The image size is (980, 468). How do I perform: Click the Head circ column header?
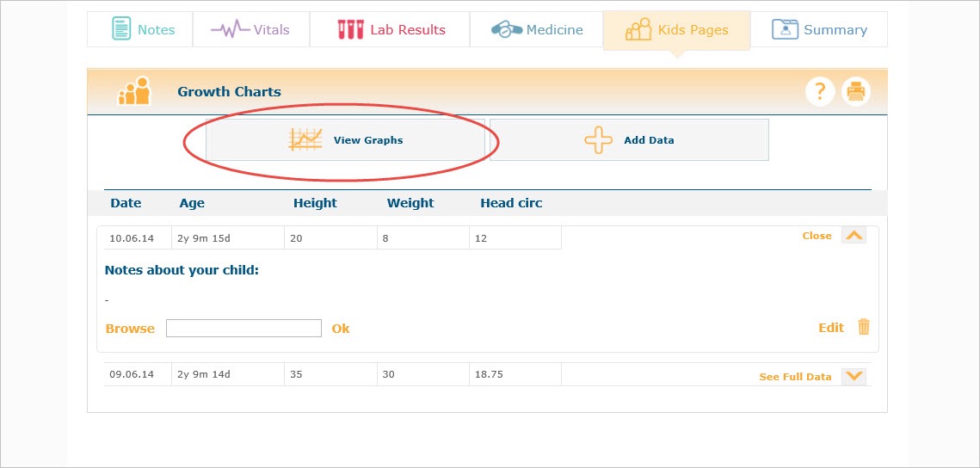(511, 203)
